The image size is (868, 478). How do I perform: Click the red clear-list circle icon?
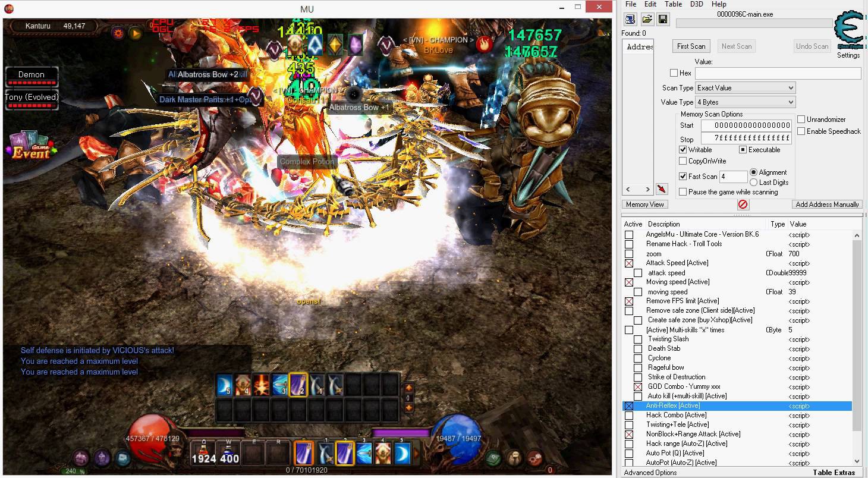[x=743, y=205]
